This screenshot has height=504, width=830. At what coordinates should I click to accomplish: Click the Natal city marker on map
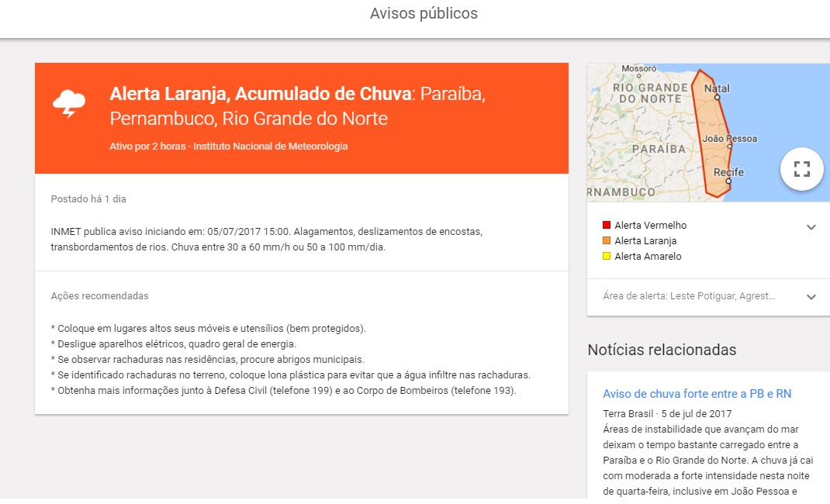(x=718, y=98)
